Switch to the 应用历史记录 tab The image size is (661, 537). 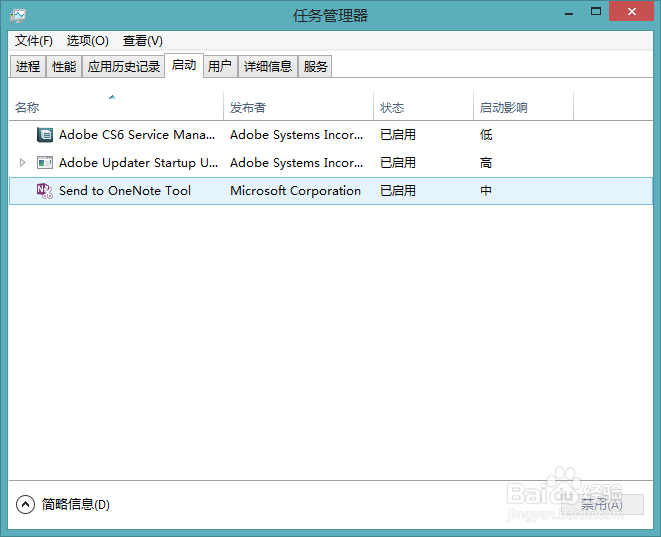point(124,67)
